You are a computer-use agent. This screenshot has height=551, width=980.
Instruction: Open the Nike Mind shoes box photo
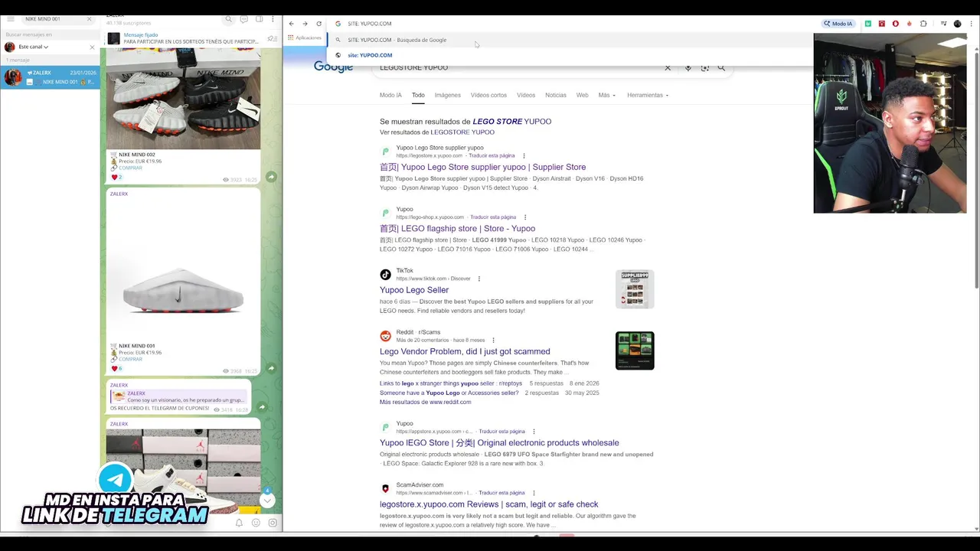click(183, 97)
